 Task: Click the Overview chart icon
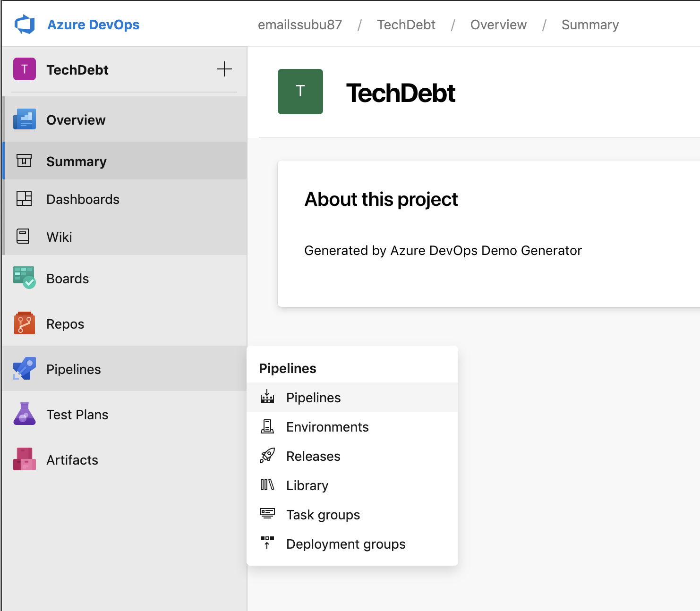point(24,119)
